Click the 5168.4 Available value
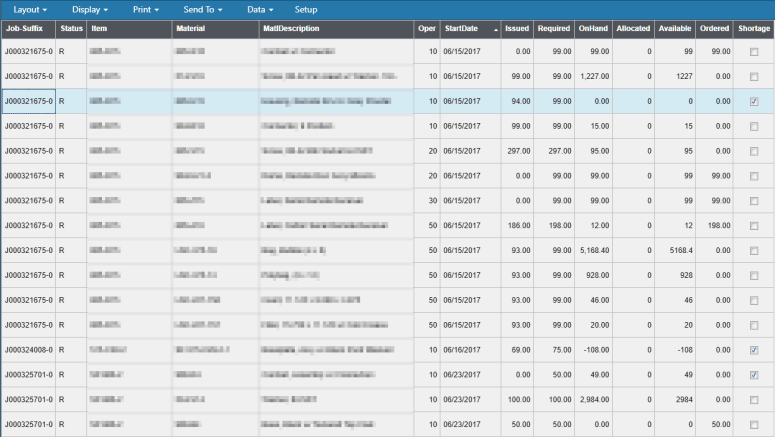 coord(681,250)
